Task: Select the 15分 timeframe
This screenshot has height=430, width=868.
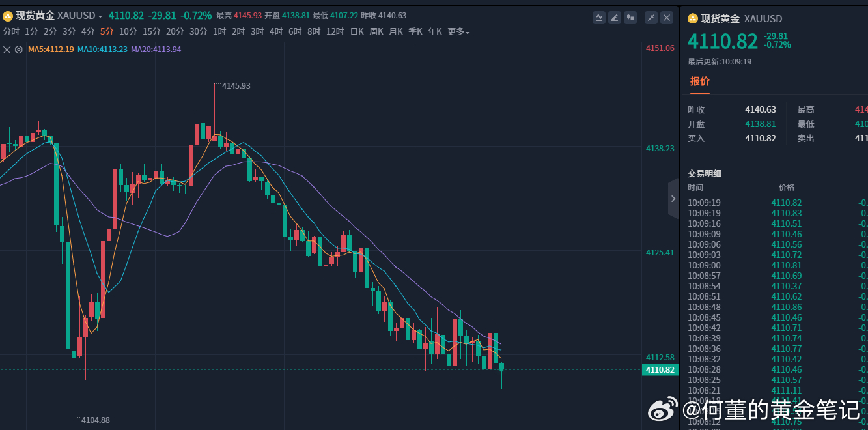Action: coord(152,31)
